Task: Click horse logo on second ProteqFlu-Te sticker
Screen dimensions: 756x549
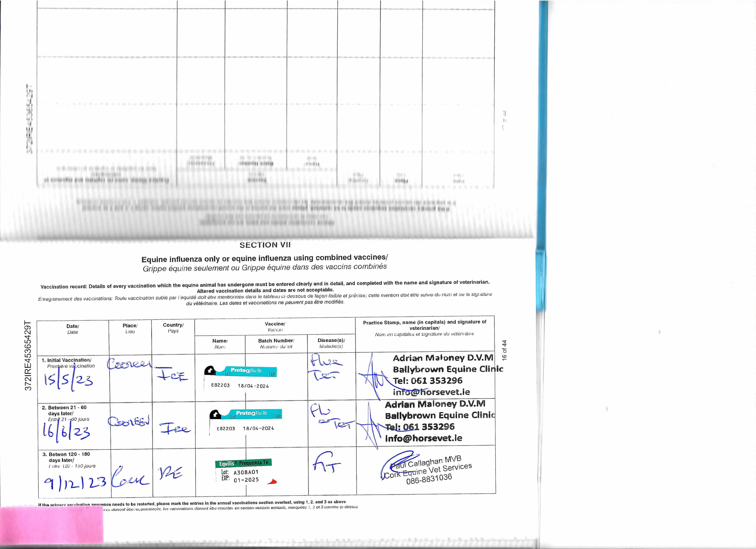Action: [215, 414]
